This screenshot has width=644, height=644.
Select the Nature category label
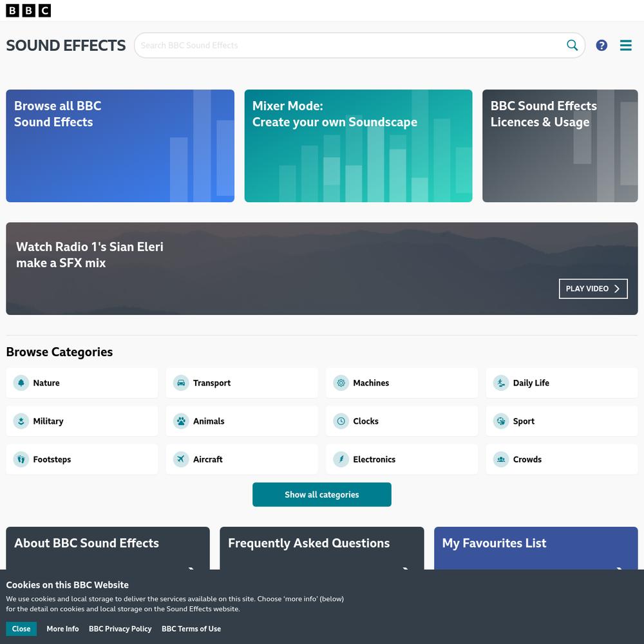(x=46, y=383)
